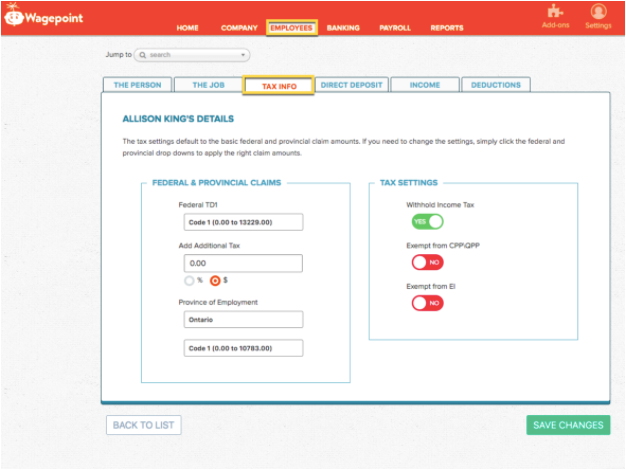Image resolution: width=626 pixels, height=470 pixels.
Task: Open the Add-ons puzzle icon
Action: click(555, 11)
